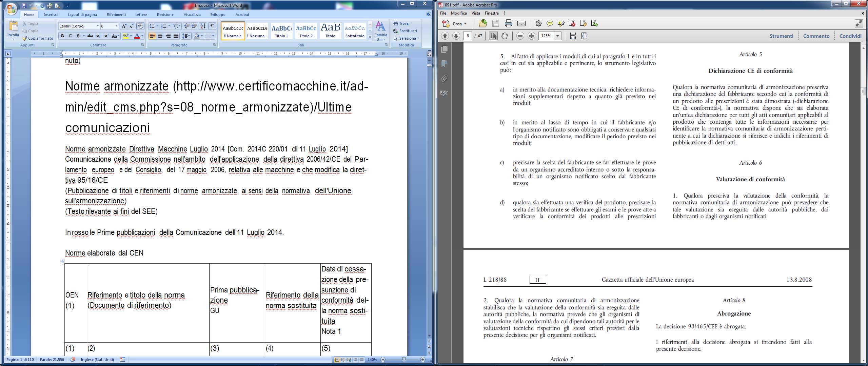This screenshot has width=868, height=366.
Task: Click the Sort A-Z icon in Paragrafo
Action: click(x=203, y=26)
